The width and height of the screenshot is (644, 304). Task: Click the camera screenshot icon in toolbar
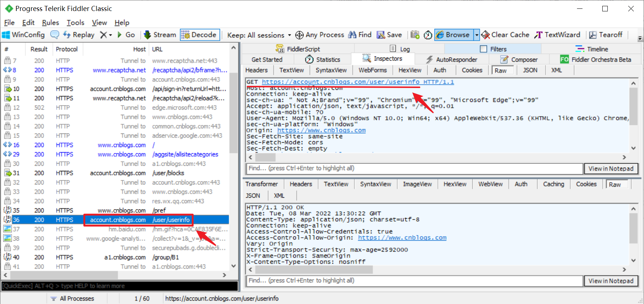[415, 35]
